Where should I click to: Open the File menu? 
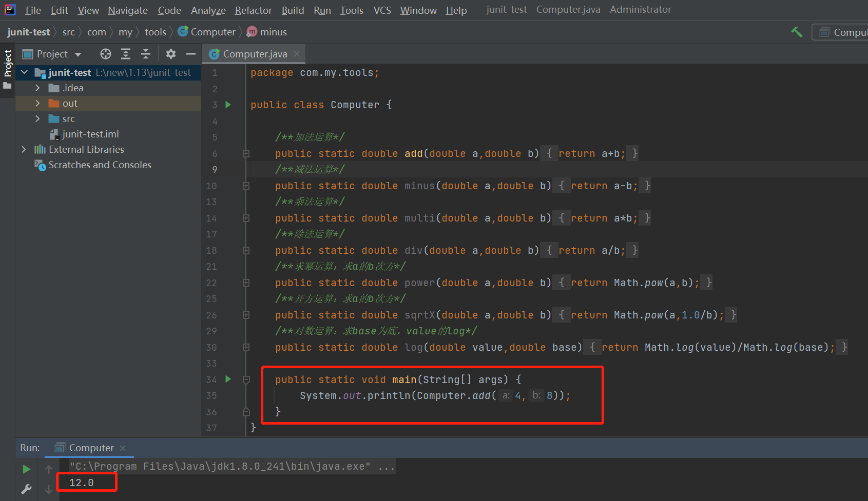pyautogui.click(x=33, y=10)
